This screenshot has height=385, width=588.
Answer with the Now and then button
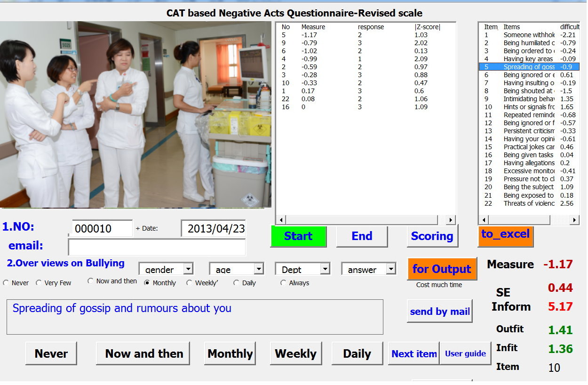tap(143, 354)
